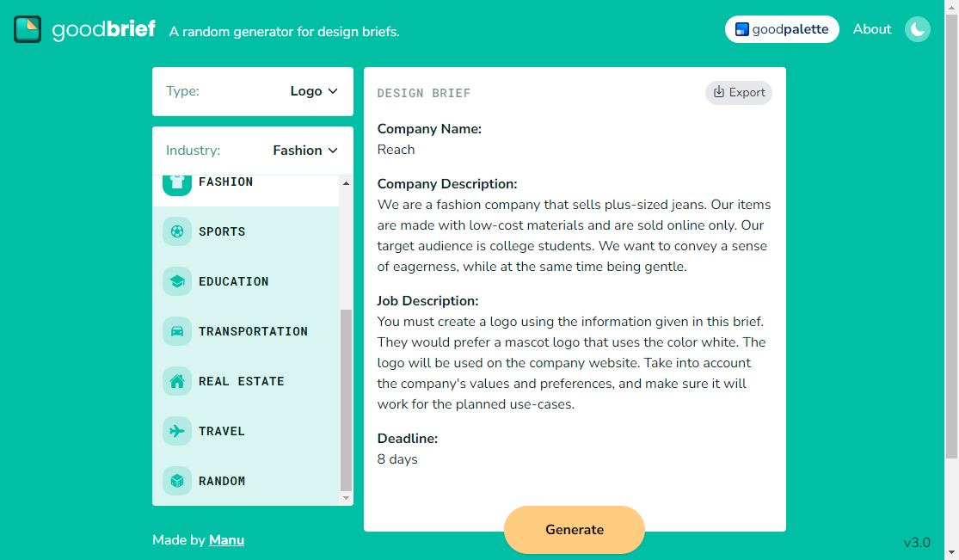This screenshot has height=560, width=959.
Task: Visit the goodpalette site
Action: [782, 28]
